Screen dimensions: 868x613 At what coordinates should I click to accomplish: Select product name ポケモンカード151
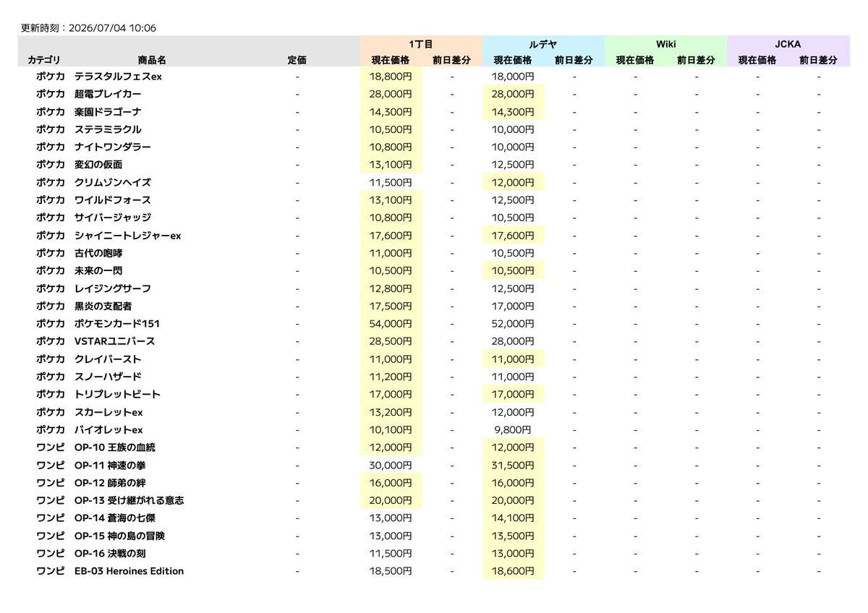coord(117,324)
